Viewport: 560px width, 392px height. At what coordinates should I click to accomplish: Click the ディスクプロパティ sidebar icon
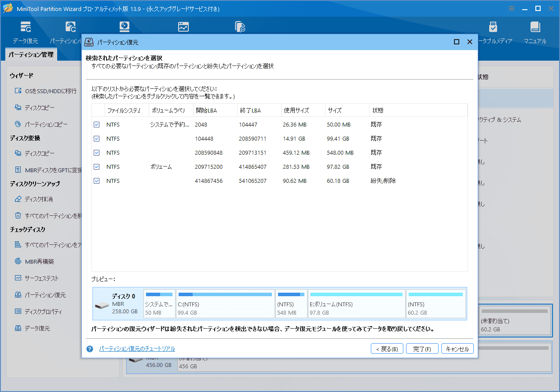point(18,312)
